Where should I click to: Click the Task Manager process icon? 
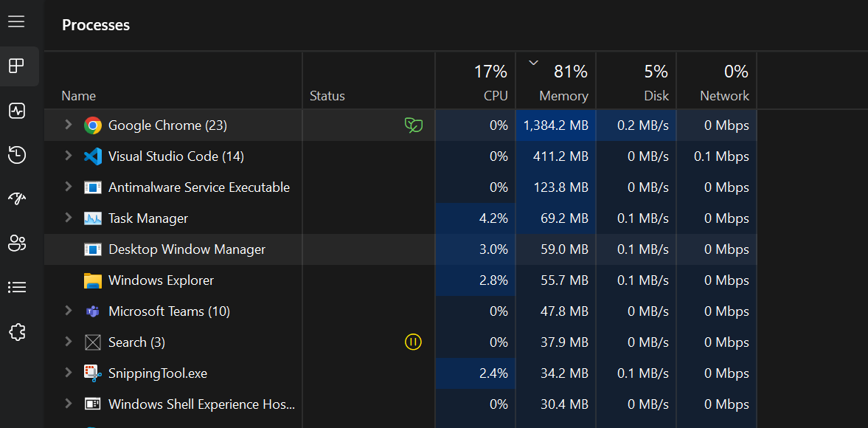[x=92, y=218]
